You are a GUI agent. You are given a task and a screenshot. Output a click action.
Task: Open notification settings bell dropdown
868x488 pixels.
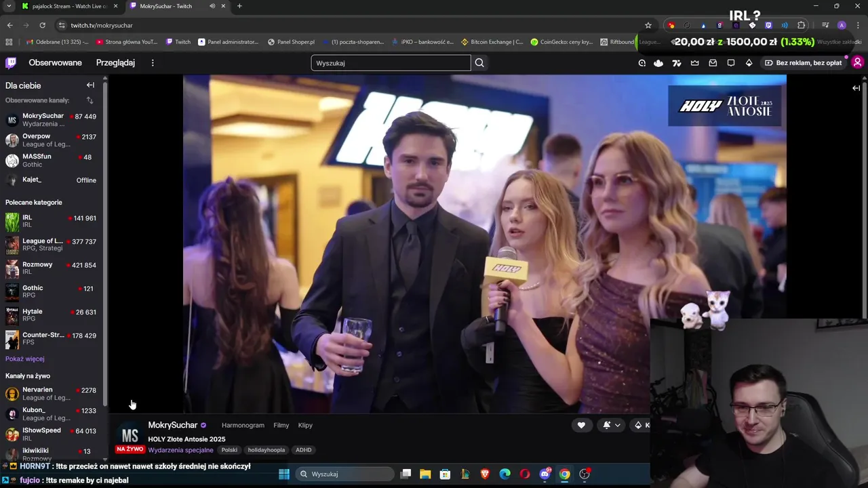[612, 425]
